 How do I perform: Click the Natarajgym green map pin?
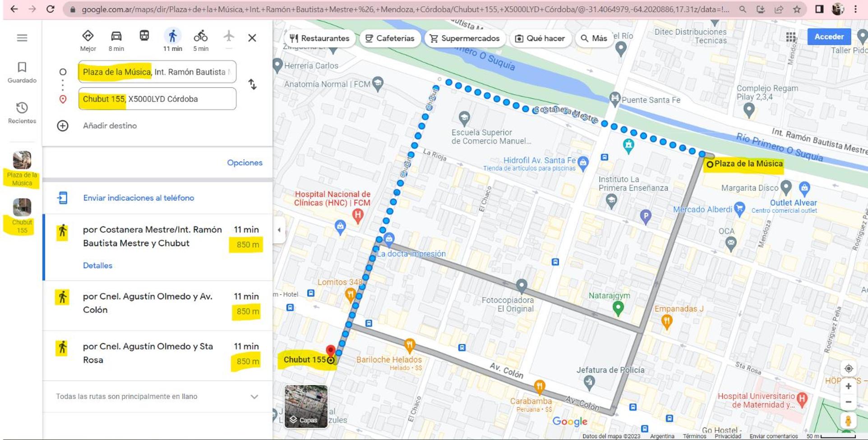[x=618, y=308]
